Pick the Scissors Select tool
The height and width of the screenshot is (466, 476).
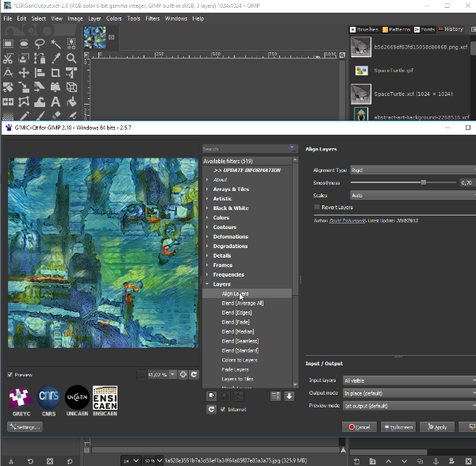click(x=8, y=58)
